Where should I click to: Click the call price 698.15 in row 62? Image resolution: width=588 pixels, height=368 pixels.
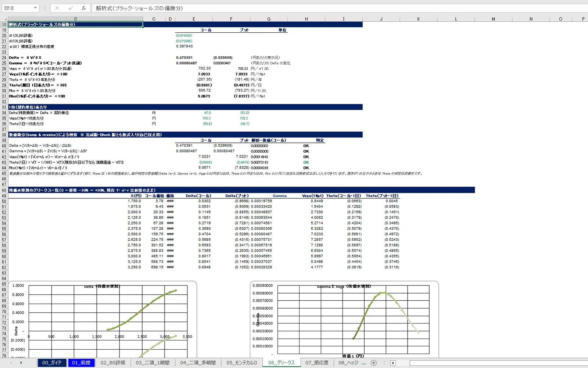pyautogui.click(x=157, y=267)
